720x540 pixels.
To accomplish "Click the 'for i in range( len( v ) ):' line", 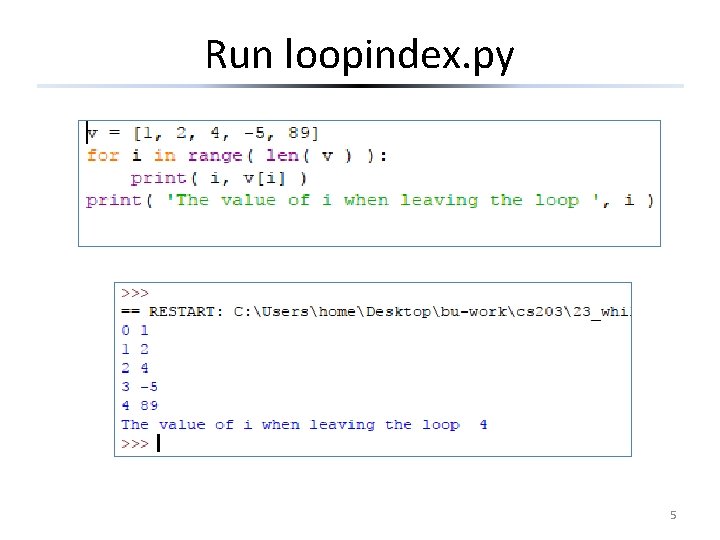I will 237,156.
